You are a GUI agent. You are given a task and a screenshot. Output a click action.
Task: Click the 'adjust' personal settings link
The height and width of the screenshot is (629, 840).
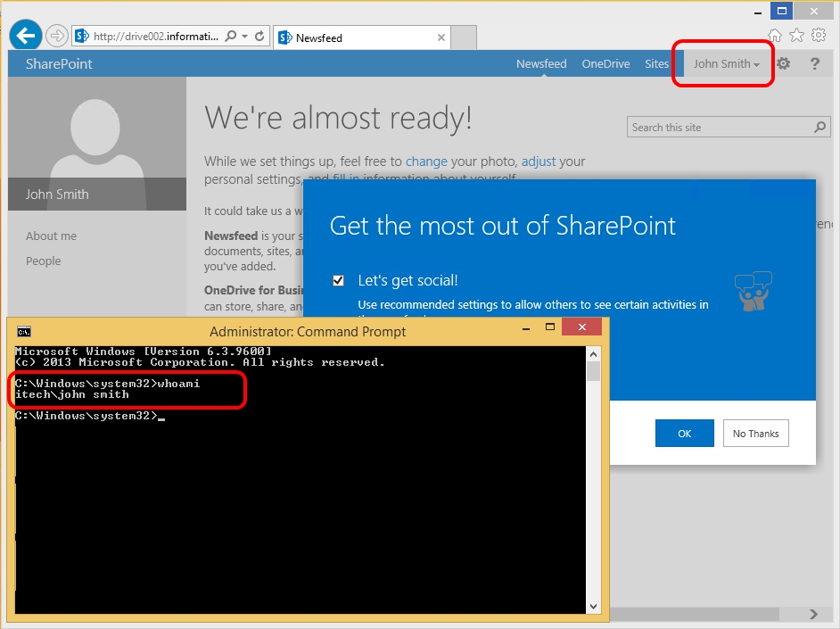[x=539, y=161]
